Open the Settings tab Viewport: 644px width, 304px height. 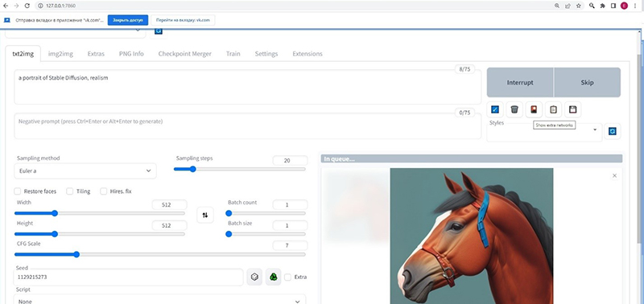click(266, 54)
